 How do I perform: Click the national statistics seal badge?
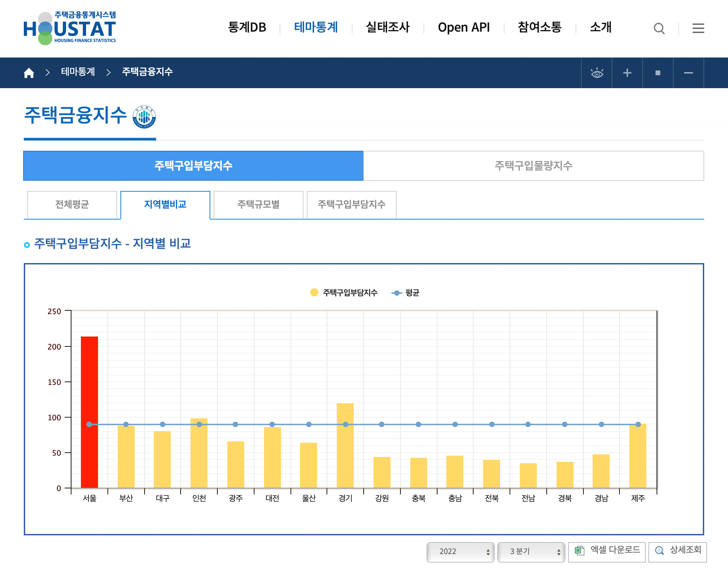click(144, 117)
